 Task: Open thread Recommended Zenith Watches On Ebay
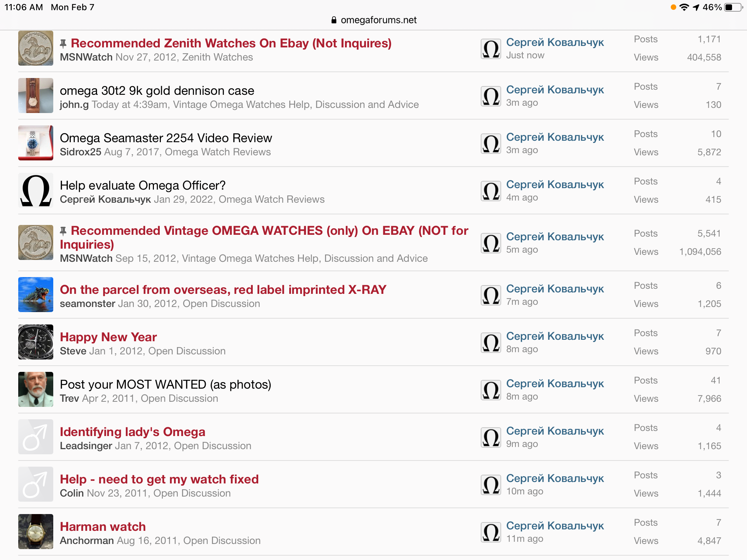click(231, 43)
